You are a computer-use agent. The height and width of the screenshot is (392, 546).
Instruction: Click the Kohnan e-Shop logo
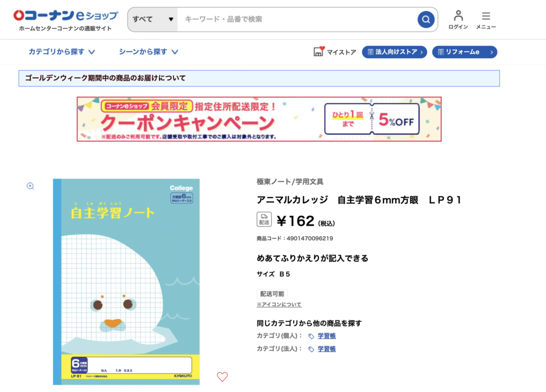click(66, 15)
